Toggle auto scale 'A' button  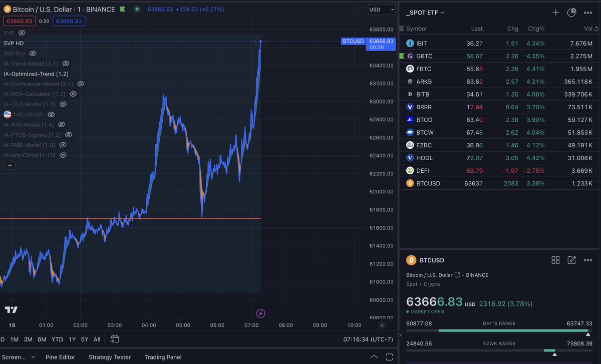381,325
